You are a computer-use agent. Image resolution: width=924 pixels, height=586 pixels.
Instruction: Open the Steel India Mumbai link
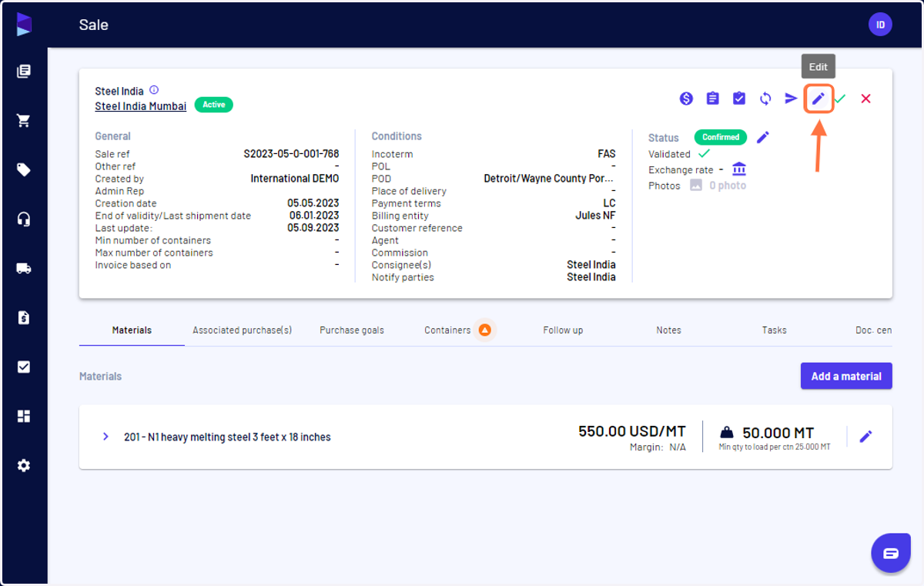[x=141, y=106]
